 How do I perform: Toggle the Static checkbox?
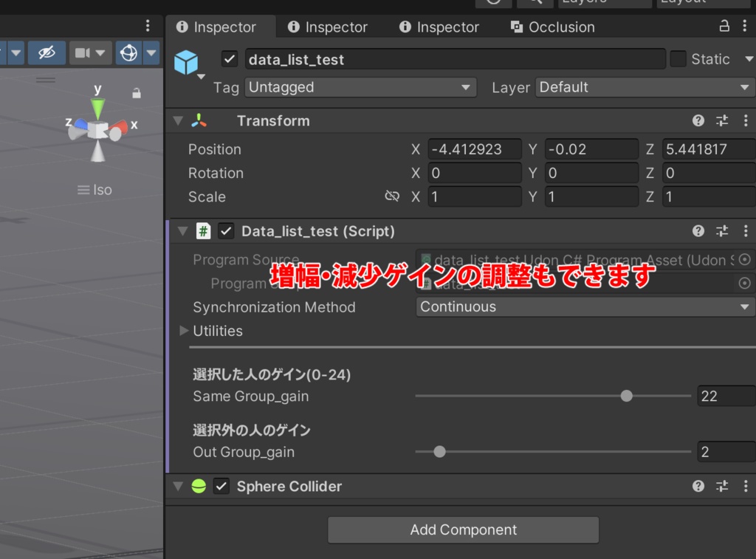(678, 59)
